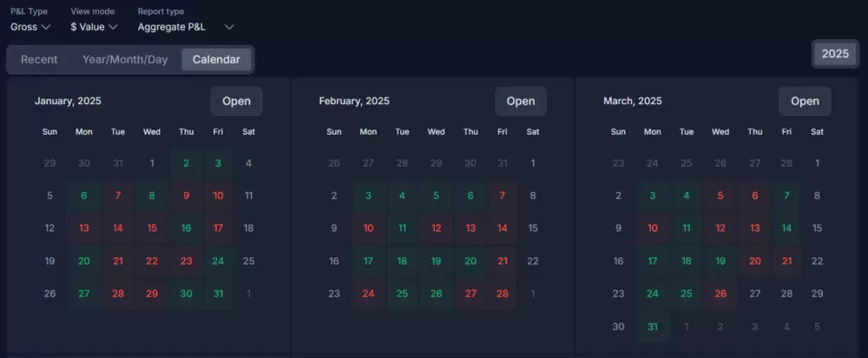
Task: Click the 2025 year button
Action: point(834,54)
